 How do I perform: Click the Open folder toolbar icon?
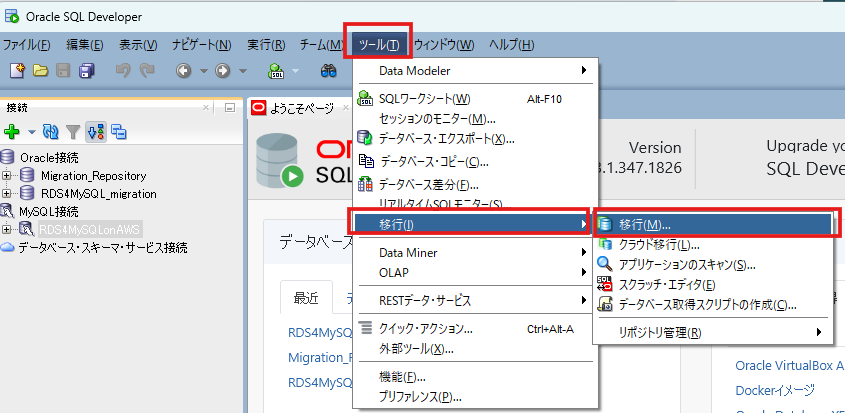pyautogui.click(x=41, y=71)
